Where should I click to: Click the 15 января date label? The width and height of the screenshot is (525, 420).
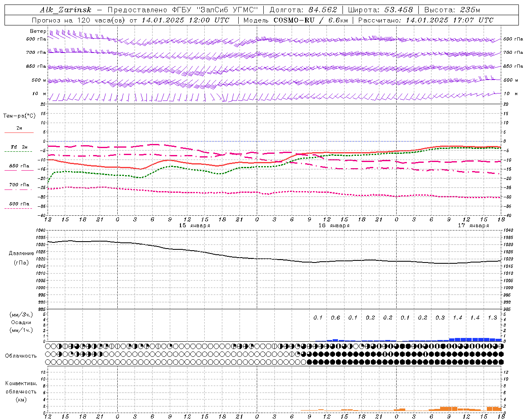[194, 226]
